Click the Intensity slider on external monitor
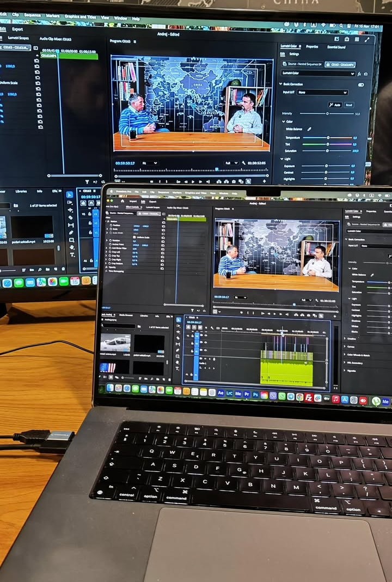Viewport: 392px width, 582px height. point(327,113)
